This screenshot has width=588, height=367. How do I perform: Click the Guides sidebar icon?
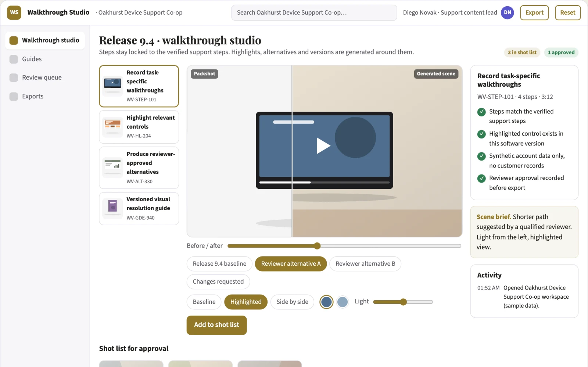(x=14, y=59)
